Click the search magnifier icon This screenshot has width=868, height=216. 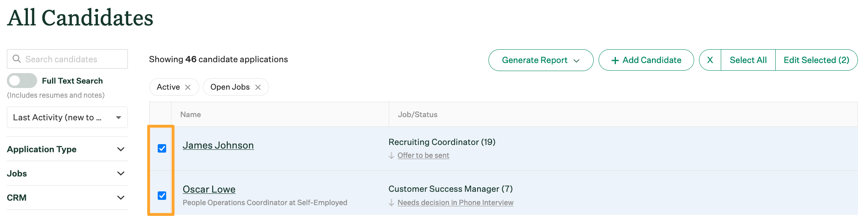17,59
